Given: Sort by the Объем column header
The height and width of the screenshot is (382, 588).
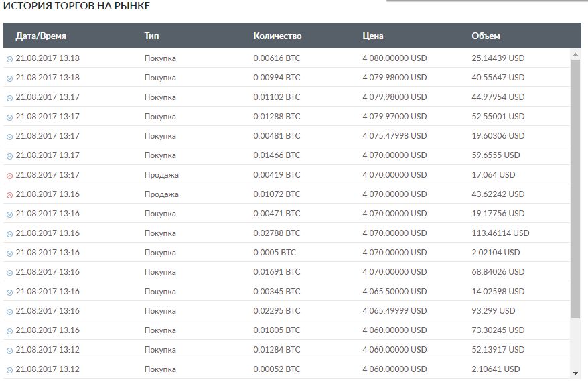Looking at the screenshot, I should [486, 36].
